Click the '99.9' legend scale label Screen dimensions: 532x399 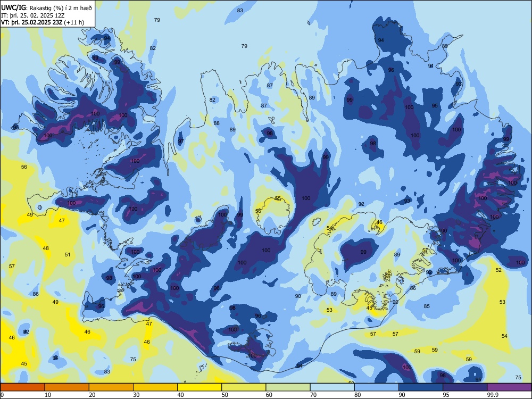coord(493,395)
